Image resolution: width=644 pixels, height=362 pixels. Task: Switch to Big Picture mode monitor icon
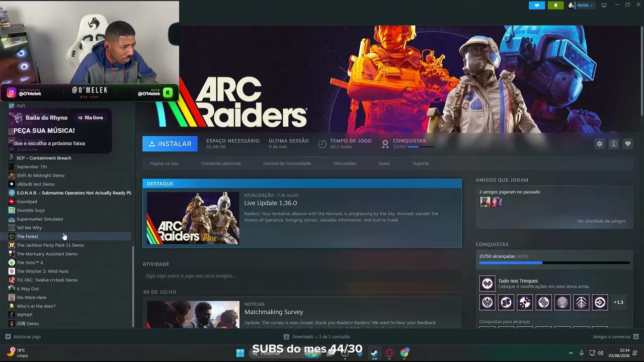click(604, 5)
